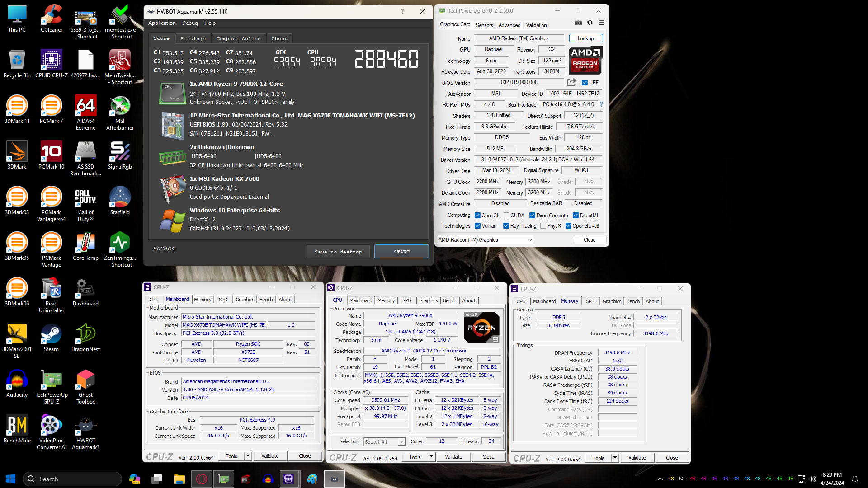
Task: Click Tools button in CPU tab CPU-Z window
Action: 415,457
